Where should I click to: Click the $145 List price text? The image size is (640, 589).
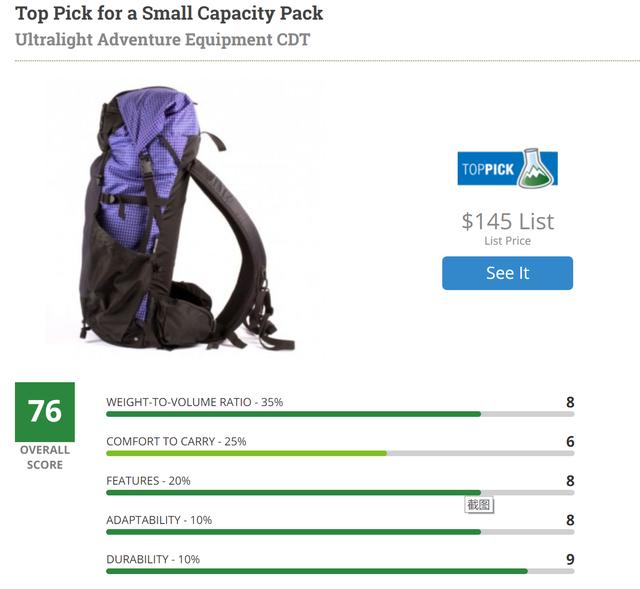[x=507, y=221]
